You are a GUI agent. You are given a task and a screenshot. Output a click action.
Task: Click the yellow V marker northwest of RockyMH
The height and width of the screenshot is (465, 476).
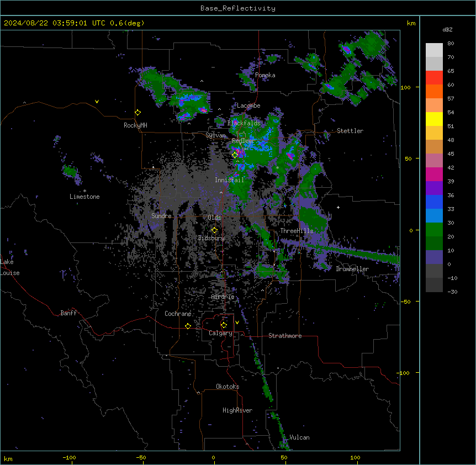click(x=97, y=102)
